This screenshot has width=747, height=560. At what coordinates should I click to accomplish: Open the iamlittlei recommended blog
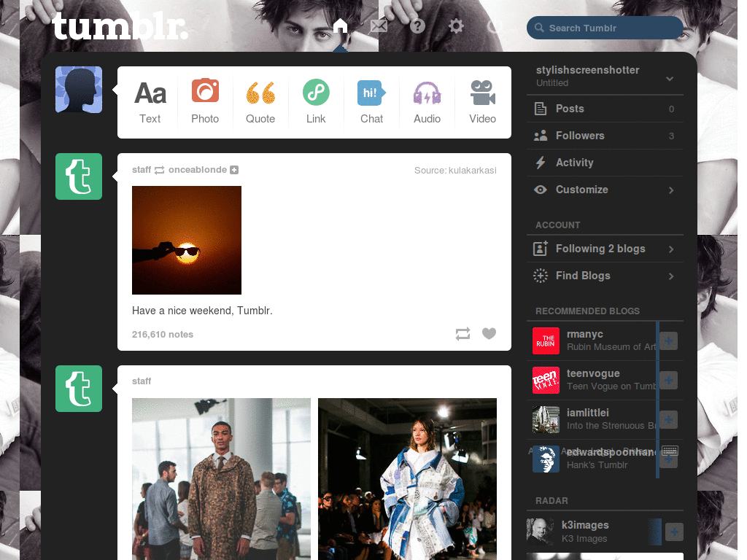(x=588, y=413)
